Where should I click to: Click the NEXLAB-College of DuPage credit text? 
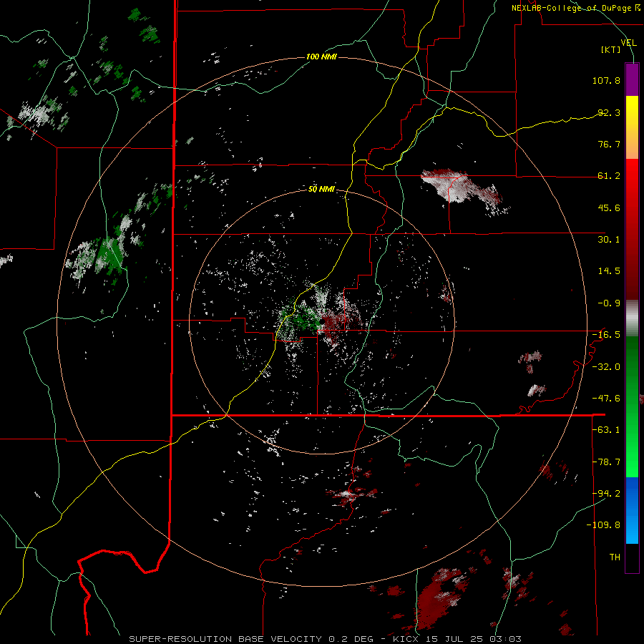pyautogui.click(x=575, y=8)
